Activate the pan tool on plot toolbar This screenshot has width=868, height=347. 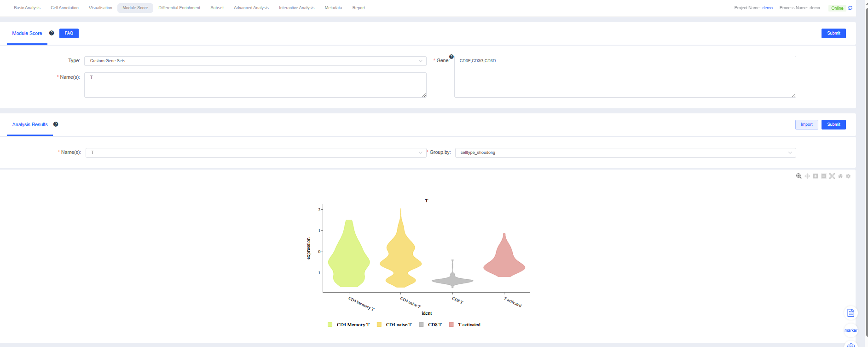[807, 176]
